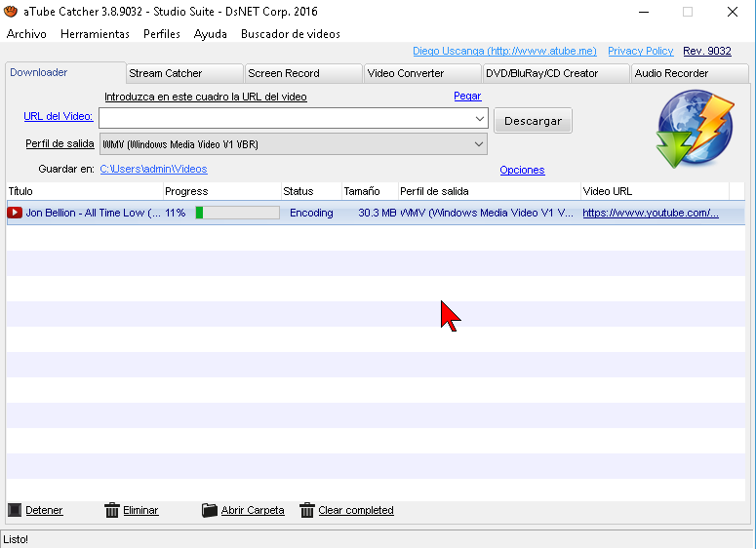The height and width of the screenshot is (549, 756).
Task: Click the aTube Catcher app icon in title bar
Action: [10, 11]
